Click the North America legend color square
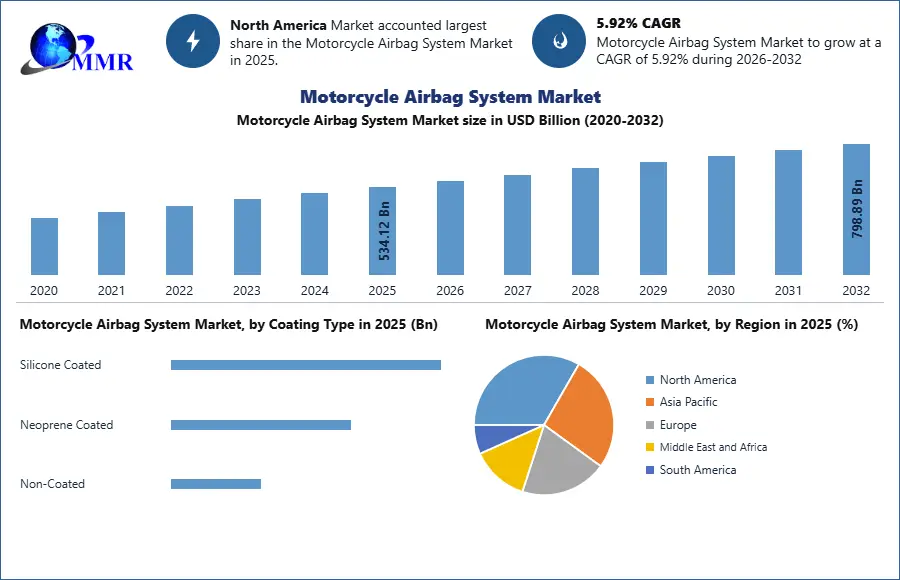 [650, 380]
